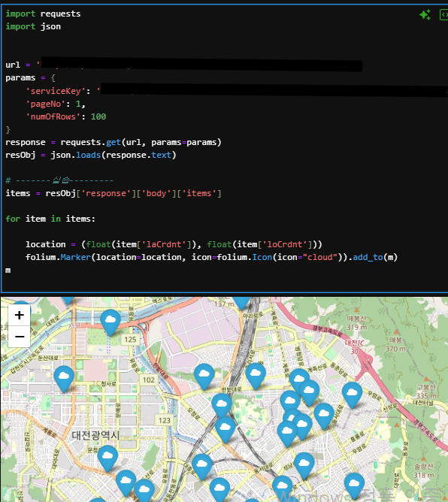Select cloud marker above the green park near 125
Screen dimensions: 448x502
point(110,322)
